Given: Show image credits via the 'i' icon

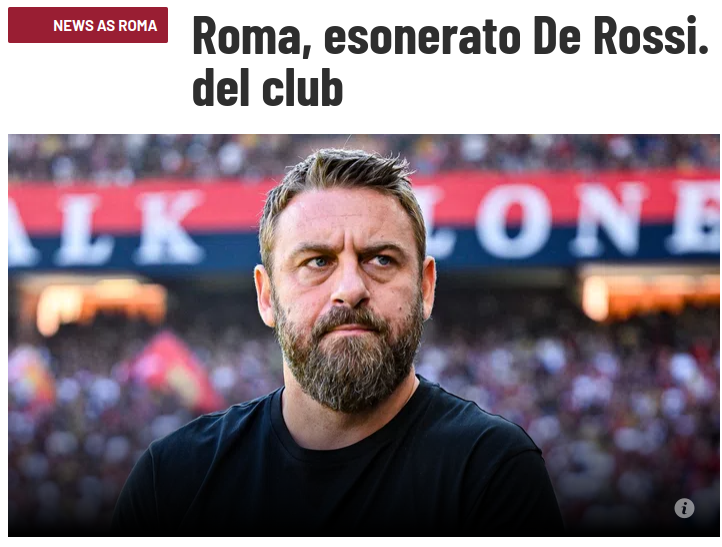Looking at the screenshot, I should pyautogui.click(x=684, y=508).
